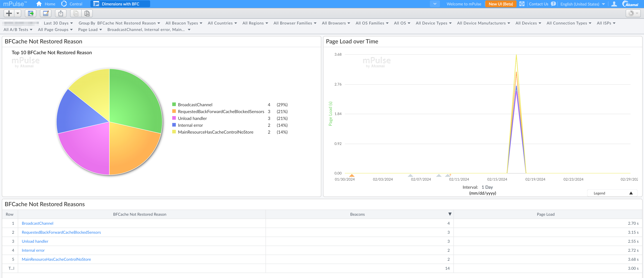Click the New UI (Beta) button

(x=501, y=4)
